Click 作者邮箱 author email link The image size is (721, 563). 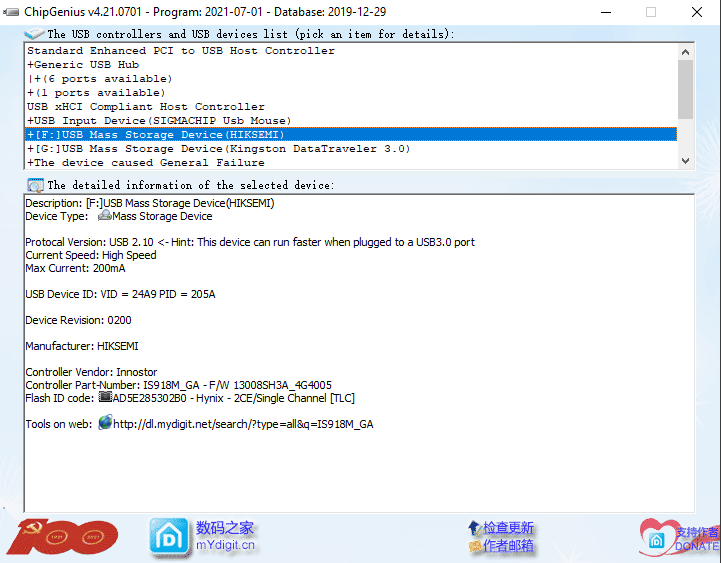(x=508, y=546)
